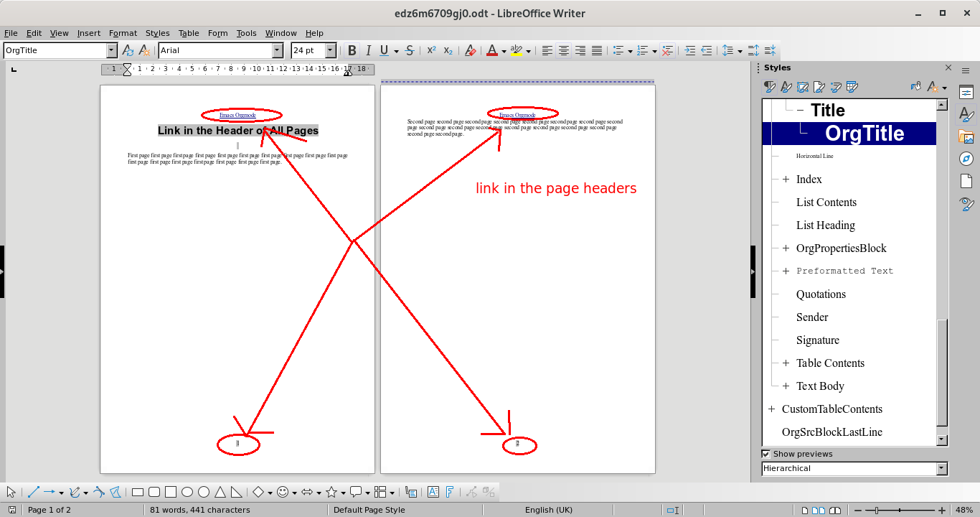Show Page Styles in Styles panel

point(819,88)
